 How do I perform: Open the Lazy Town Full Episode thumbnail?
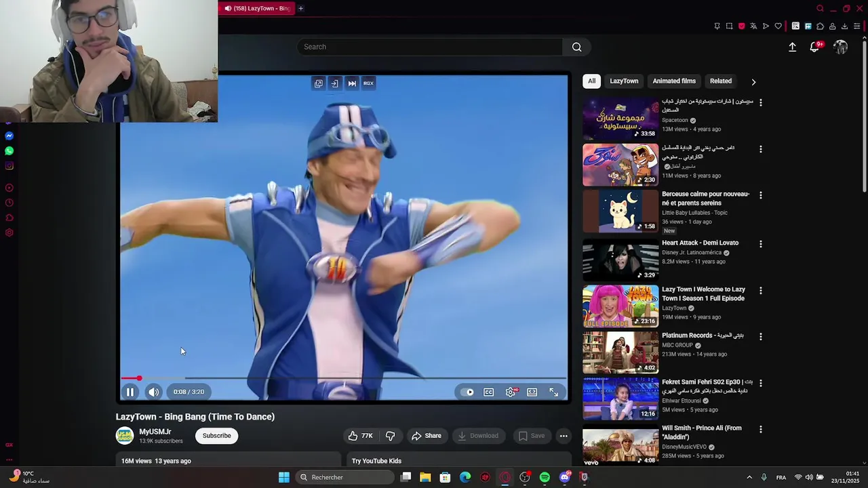[620, 306]
